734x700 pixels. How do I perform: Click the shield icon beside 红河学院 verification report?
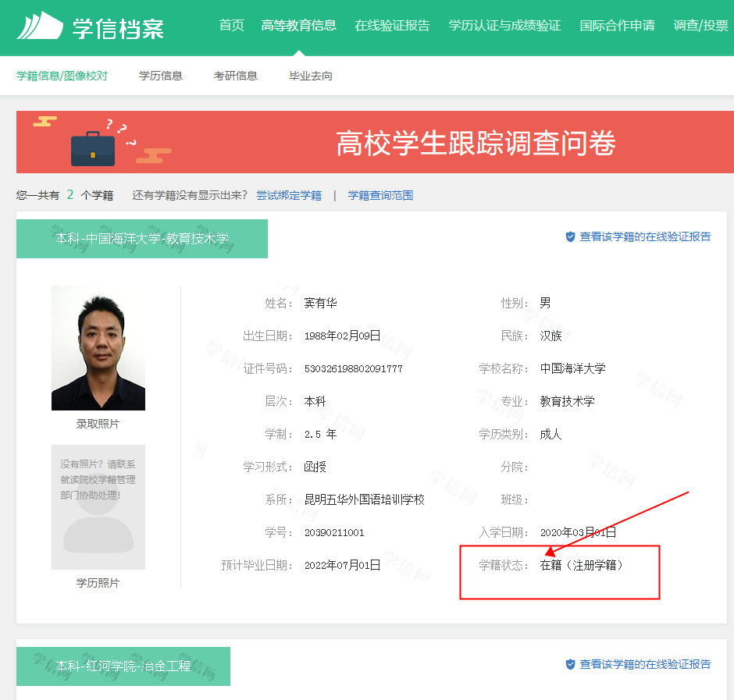(570, 664)
